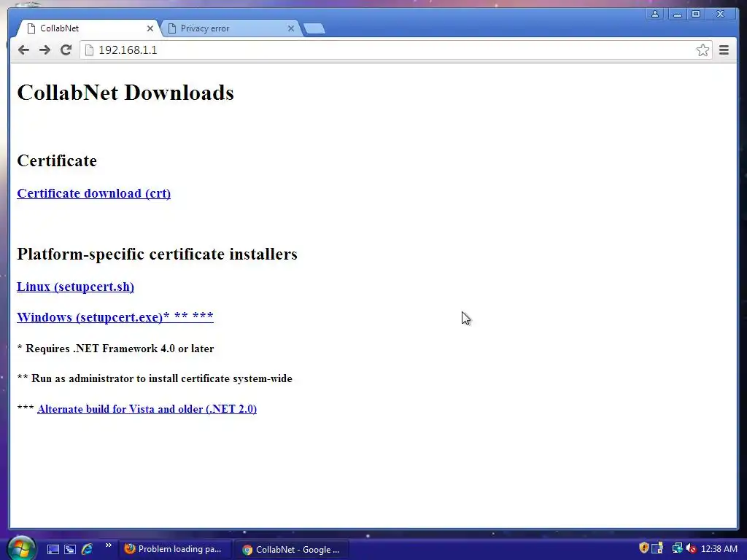Click the Show Desktop quick launch icon
The image size is (747, 560).
coord(53,549)
